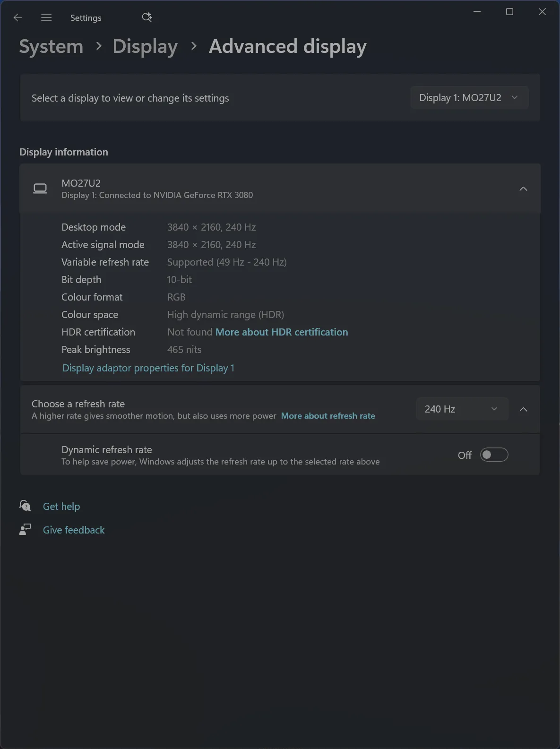Click the monitor icon beside MO27U2
The image size is (560, 749).
(x=40, y=189)
